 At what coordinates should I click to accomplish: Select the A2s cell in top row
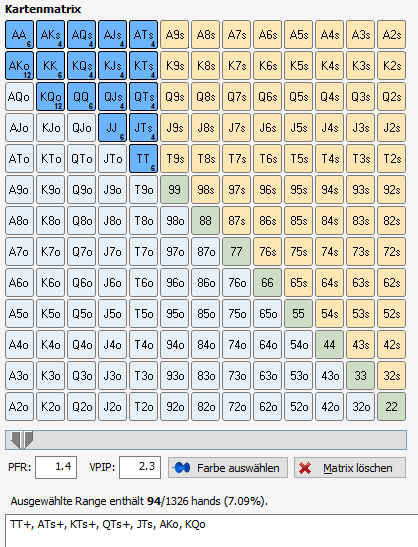[x=391, y=35]
